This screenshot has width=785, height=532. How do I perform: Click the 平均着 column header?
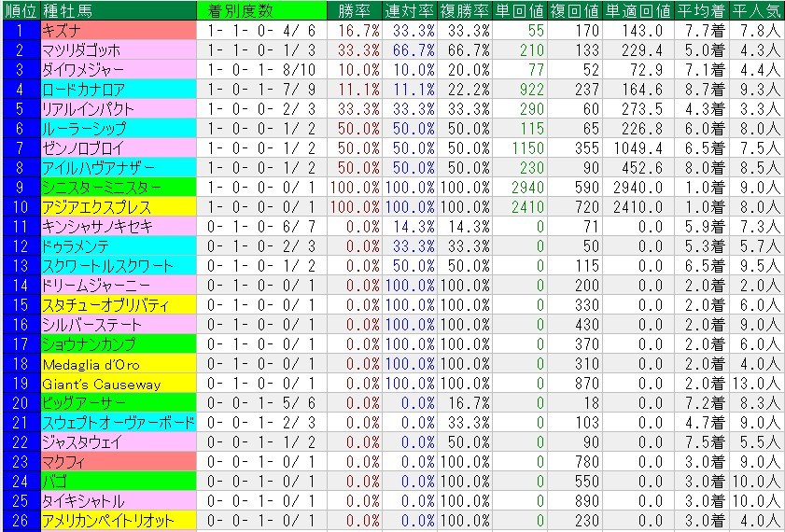point(702,10)
